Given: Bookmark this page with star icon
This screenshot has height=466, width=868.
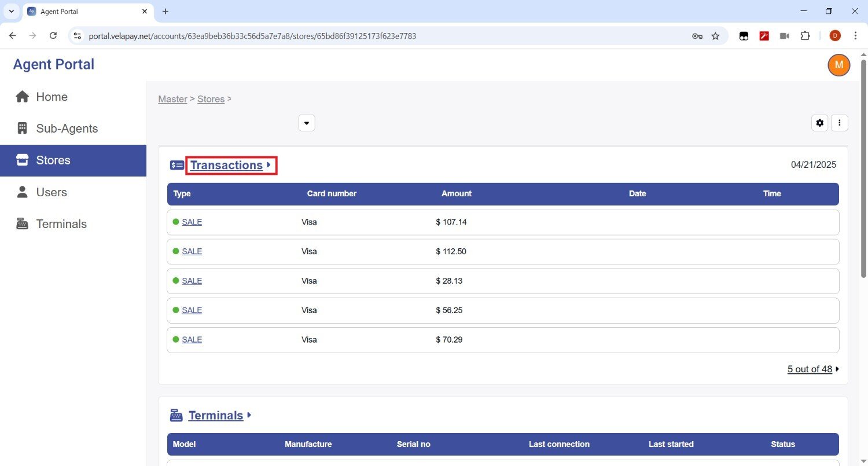Looking at the screenshot, I should click(715, 36).
